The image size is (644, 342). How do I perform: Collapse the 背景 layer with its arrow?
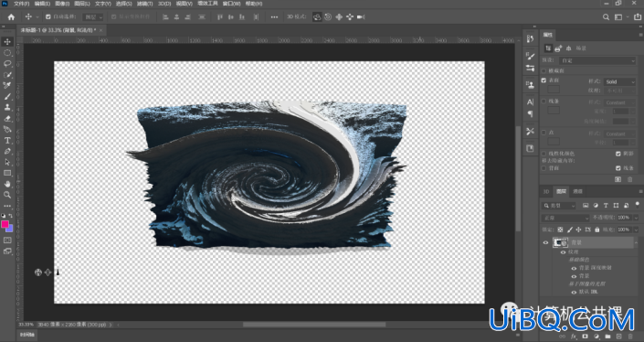coord(637,242)
